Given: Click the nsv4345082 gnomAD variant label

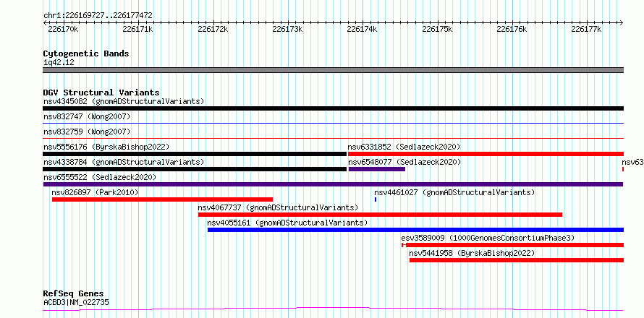Looking at the screenshot, I should click(124, 101).
